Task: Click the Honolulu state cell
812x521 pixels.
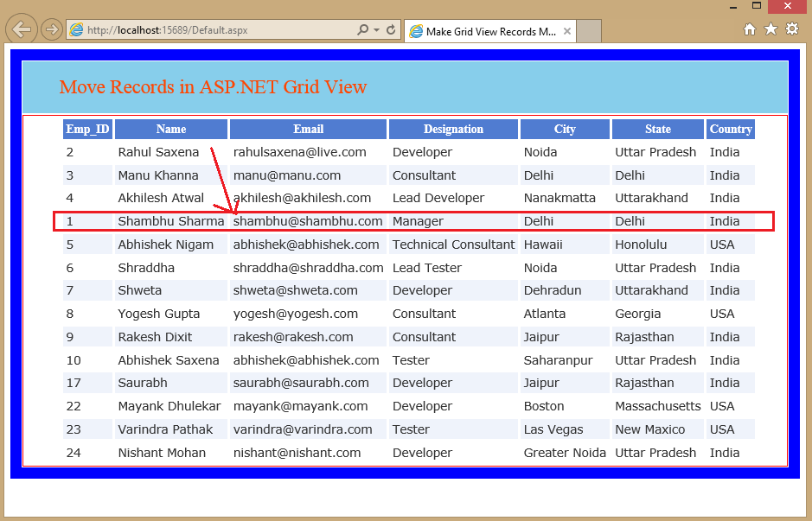Action: click(658, 245)
